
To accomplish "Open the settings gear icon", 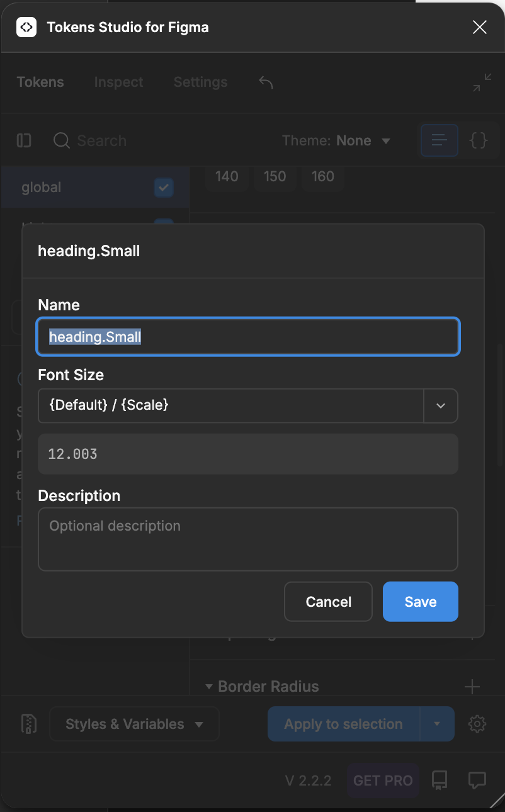I will click(477, 724).
